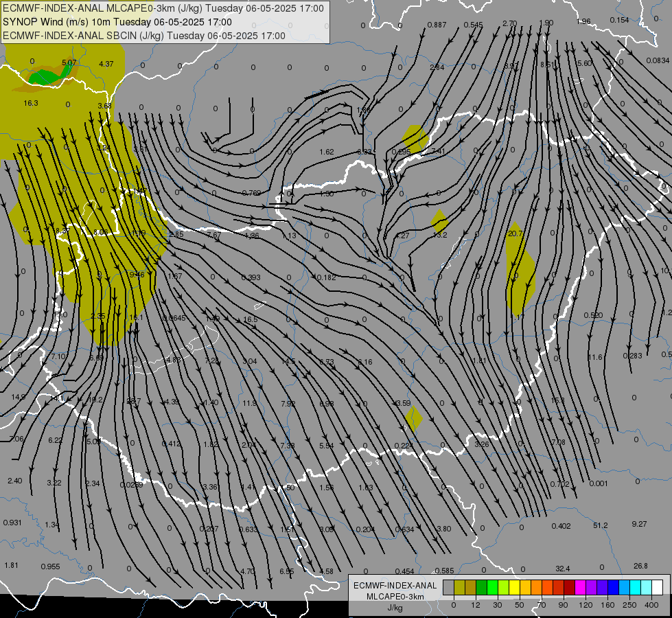Click the map value 9.27
672x618 pixels.
[x=639, y=524]
